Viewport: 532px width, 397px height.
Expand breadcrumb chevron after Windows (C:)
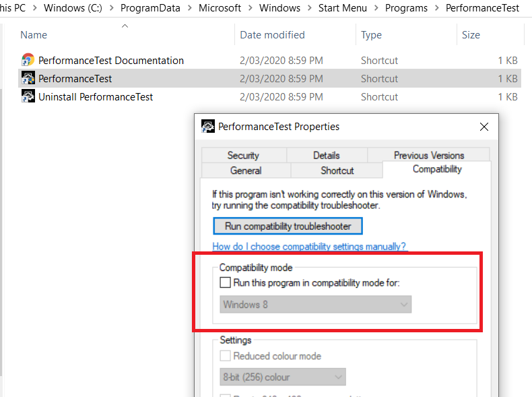pyautogui.click(x=111, y=8)
